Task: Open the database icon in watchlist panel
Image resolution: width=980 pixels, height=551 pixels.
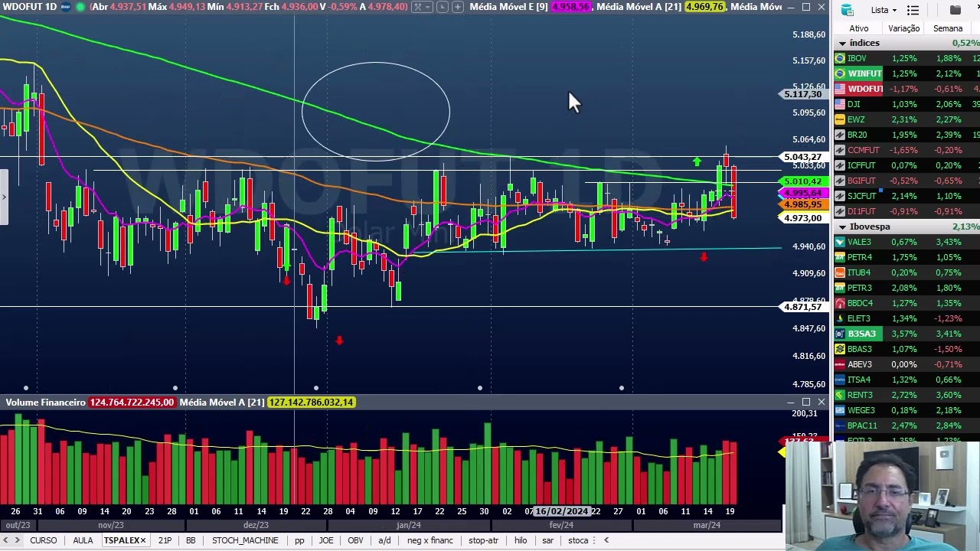Action: click(x=847, y=10)
